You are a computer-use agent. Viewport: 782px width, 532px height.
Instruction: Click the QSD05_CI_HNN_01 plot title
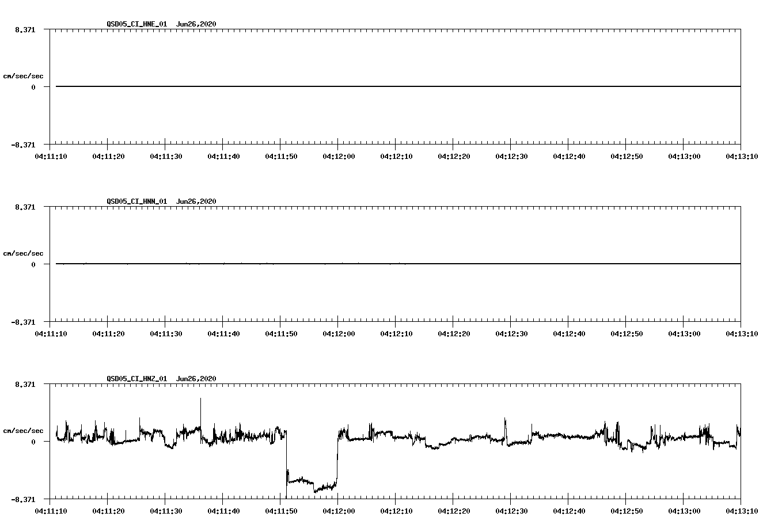click(x=137, y=202)
